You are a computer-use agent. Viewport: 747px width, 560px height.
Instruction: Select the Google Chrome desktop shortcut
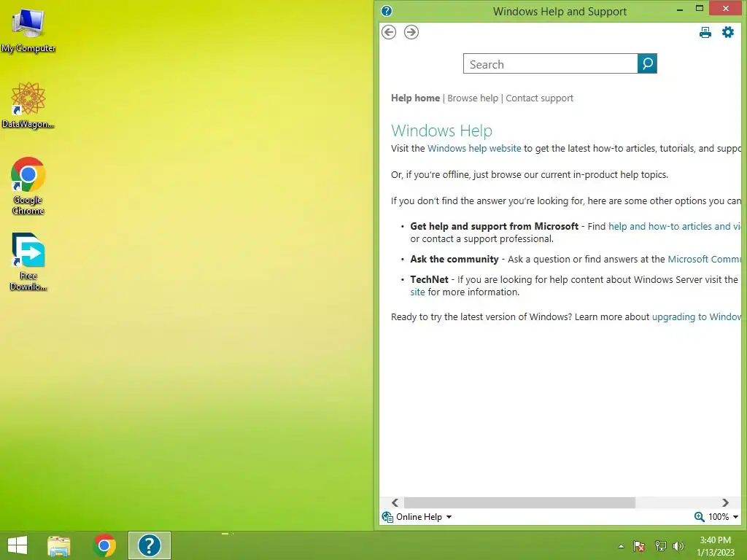coord(28,186)
